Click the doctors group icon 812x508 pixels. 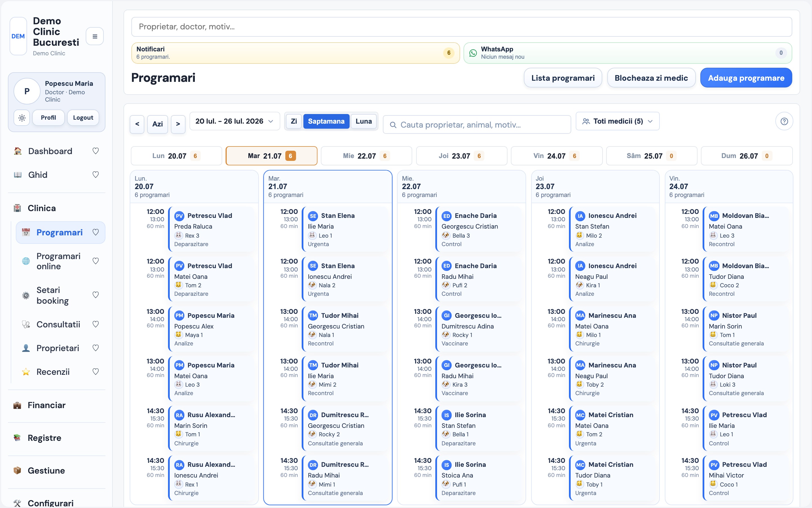(x=586, y=121)
